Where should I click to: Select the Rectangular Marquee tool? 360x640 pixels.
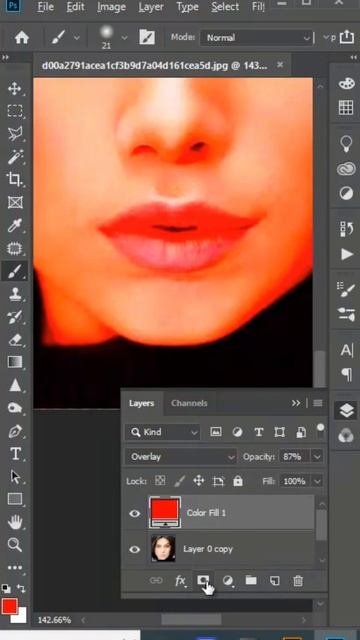pyautogui.click(x=15, y=111)
